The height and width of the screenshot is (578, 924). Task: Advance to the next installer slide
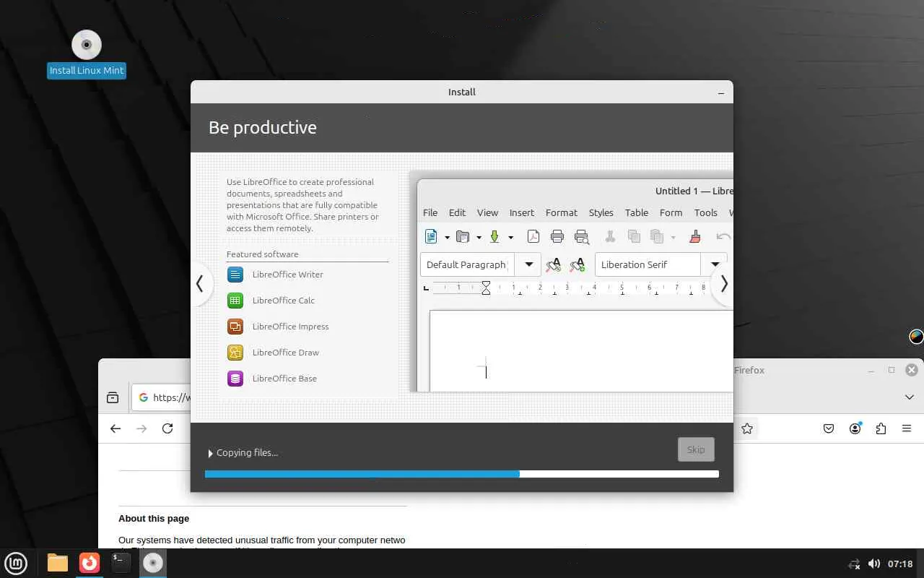point(723,284)
